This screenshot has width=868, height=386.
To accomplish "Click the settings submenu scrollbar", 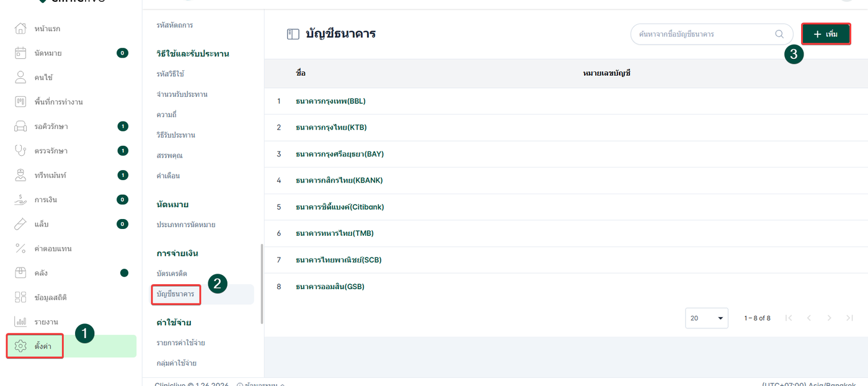I will 262,283.
